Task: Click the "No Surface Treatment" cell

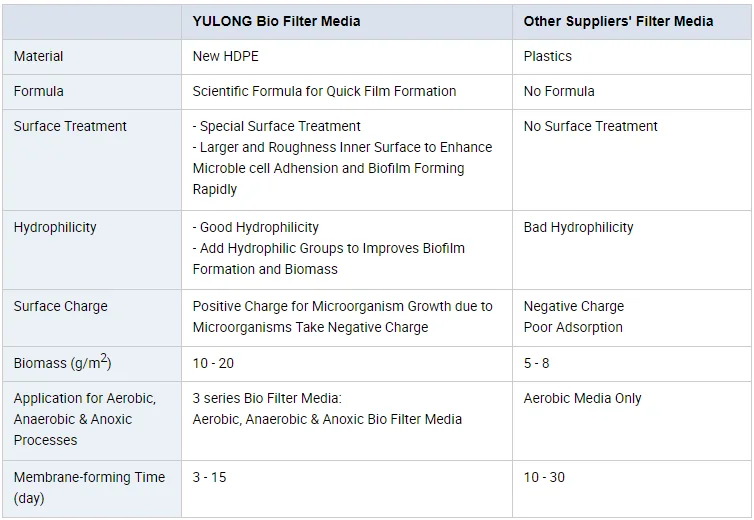Action: pos(590,126)
